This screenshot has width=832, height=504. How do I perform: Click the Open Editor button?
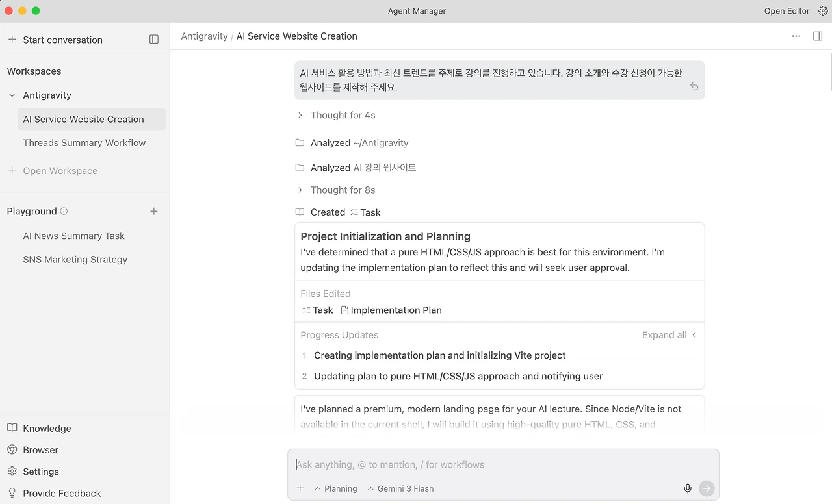(786, 11)
